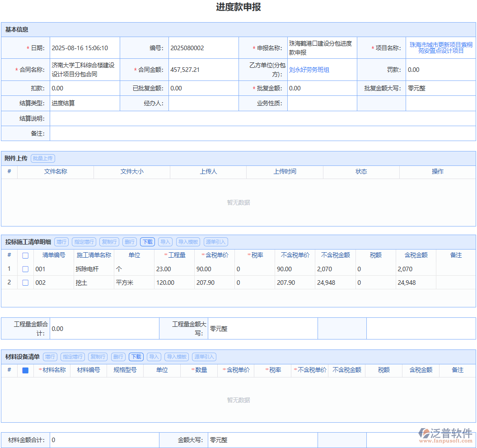Open the 珠海市城市更新项目紫桐苑安置点设计项目 link
This screenshot has width=477, height=448.
pos(441,47)
